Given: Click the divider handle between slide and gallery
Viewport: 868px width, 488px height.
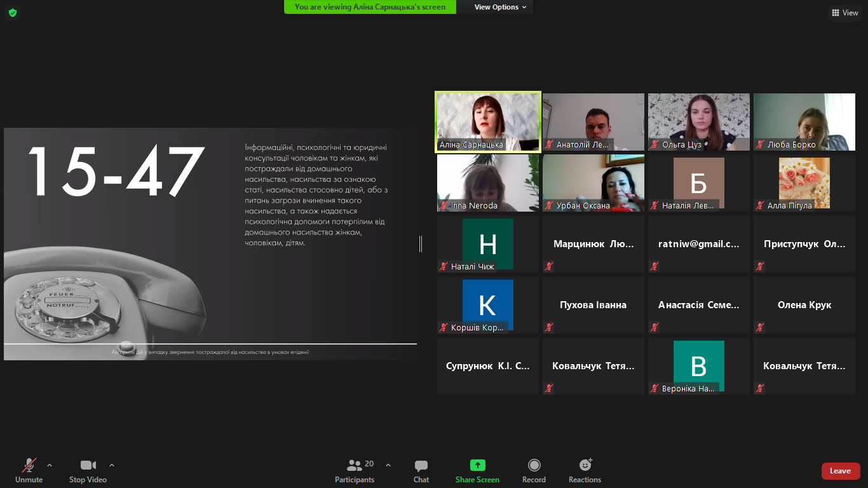Looking at the screenshot, I should 421,243.
